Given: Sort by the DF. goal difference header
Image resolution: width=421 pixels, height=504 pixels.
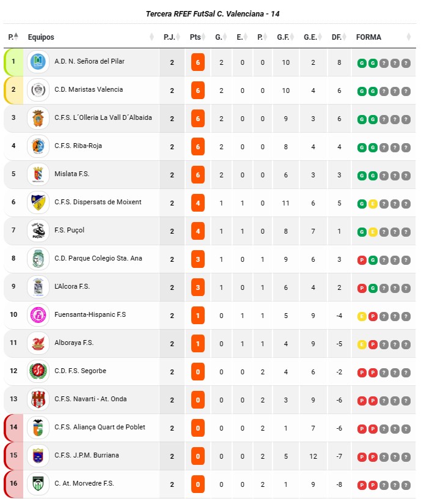Looking at the screenshot, I should [339, 37].
